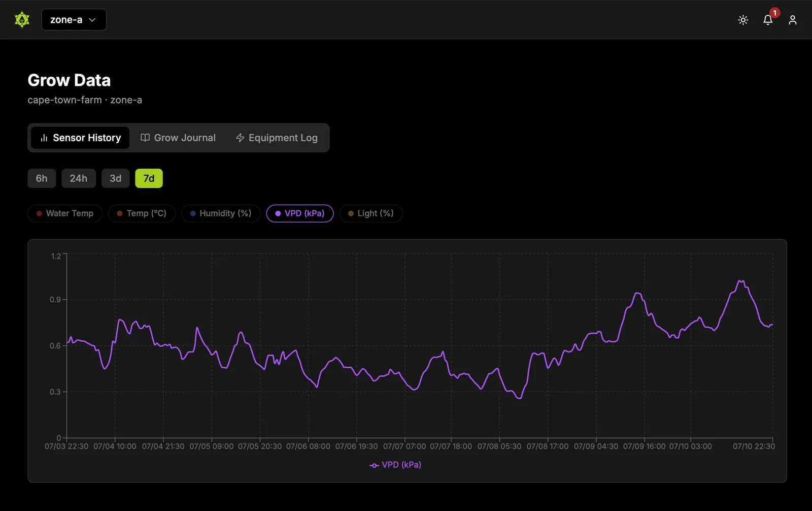
Task: Click the 07/07 07:00 axis label
Action: click(x=404, y=446)
